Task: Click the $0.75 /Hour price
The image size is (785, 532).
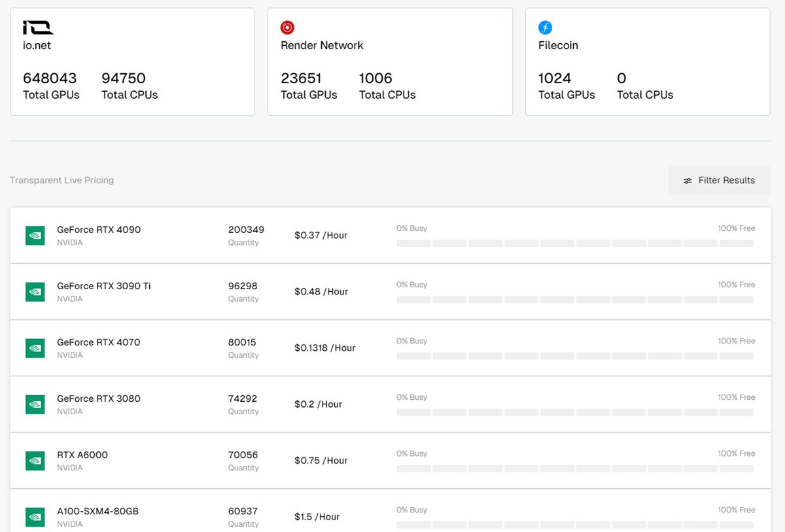Action: 321,461
